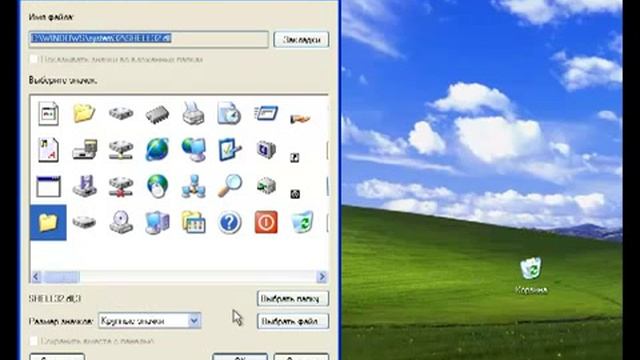The width and height of the screenshot is (640, 360).
Task: Select the globe with mouse icon
Action: (x=157, y=186)
